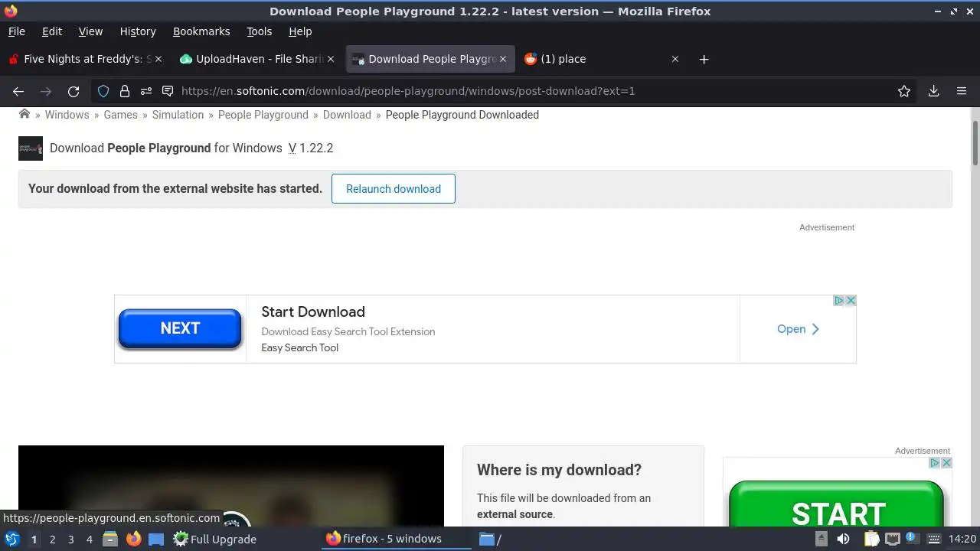The width and height of the screenshot is (980, 551).
Task: Open the View menu
Action: click(x=90, y=31)
